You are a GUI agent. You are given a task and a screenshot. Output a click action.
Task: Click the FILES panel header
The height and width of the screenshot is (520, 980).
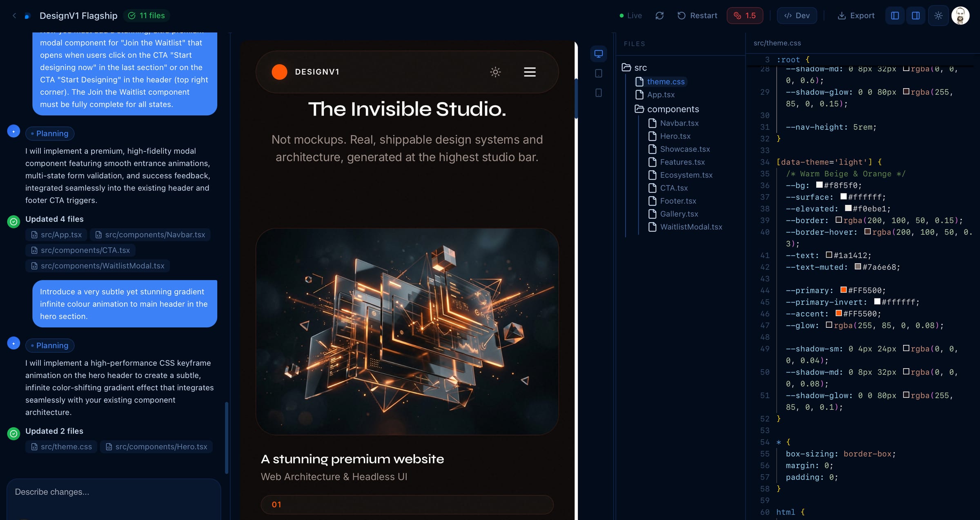tap(635, 44)
